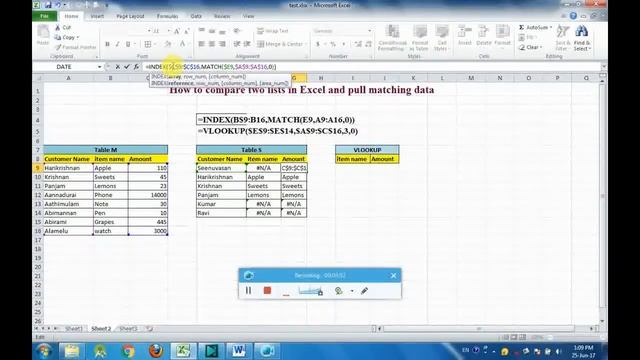Decrease font size with Shrink Font
The image size is (640, 360).
[187, 31]
